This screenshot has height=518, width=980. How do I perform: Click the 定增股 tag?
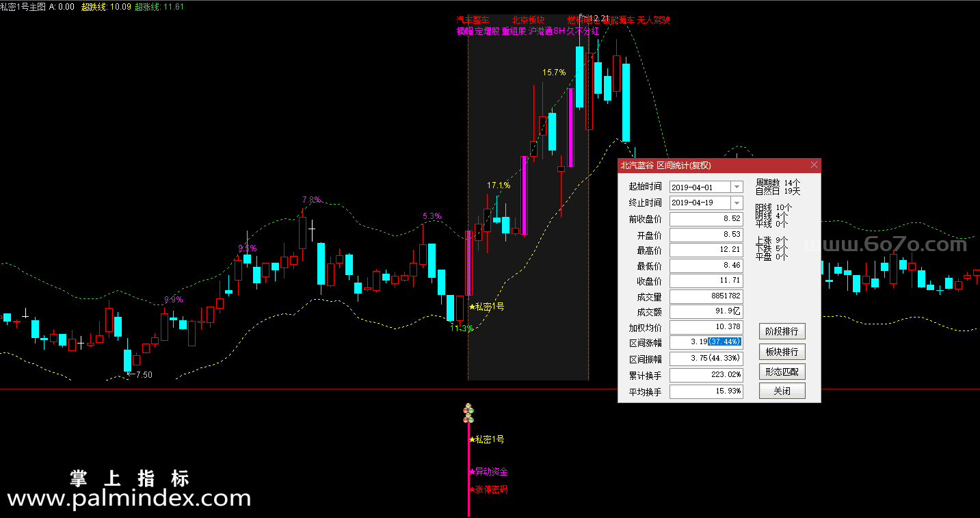(487, 31)
